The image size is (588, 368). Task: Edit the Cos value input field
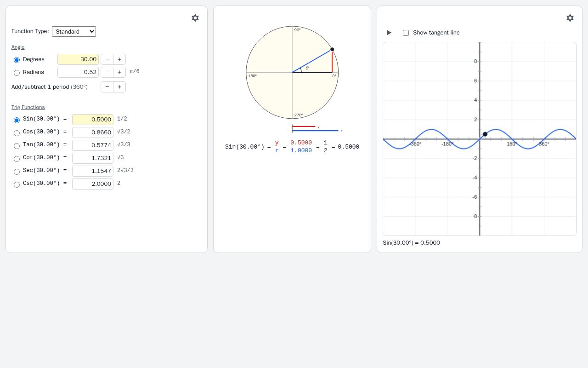[x=93, y=132]
